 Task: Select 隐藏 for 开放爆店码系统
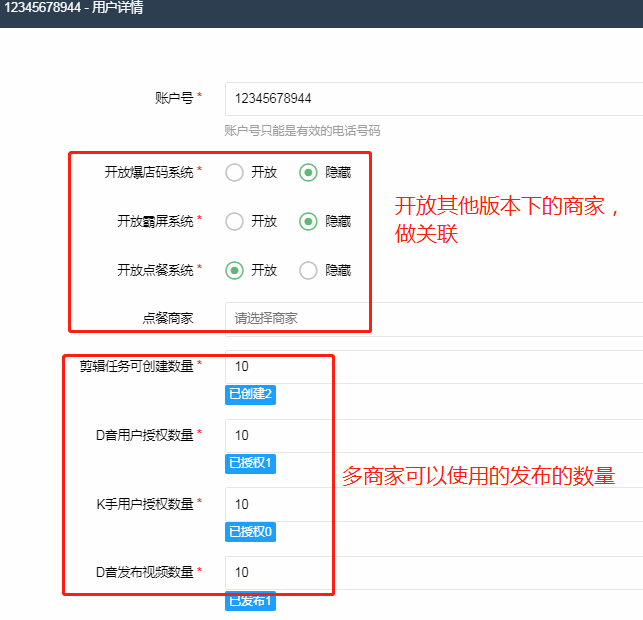(x=308, y=172)
